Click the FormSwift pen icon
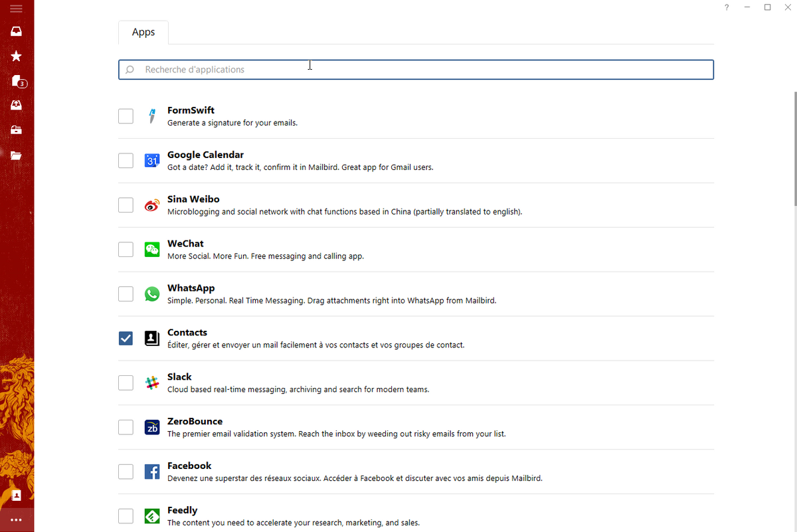 [152, 116]
